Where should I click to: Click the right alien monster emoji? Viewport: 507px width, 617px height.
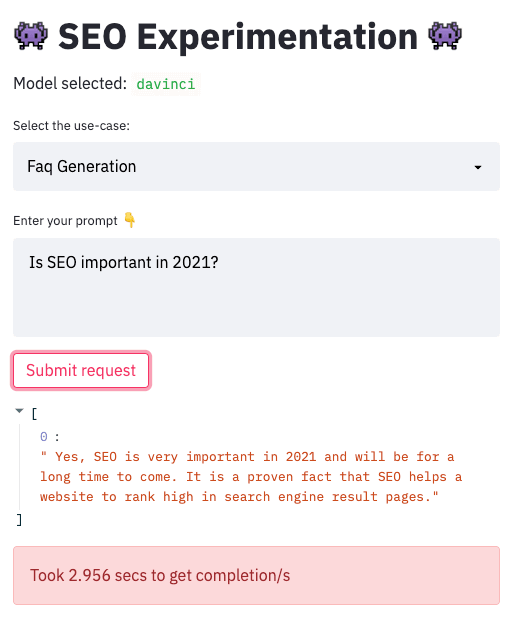pos(445,36)
